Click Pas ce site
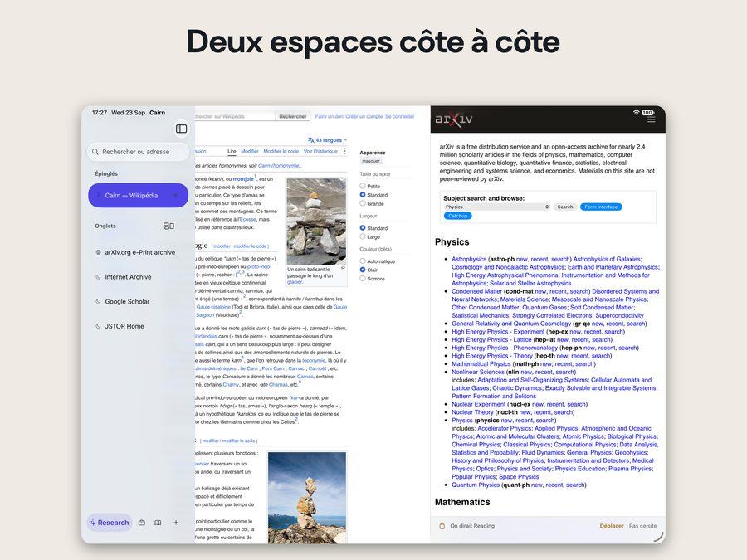 tap(642, 526)
